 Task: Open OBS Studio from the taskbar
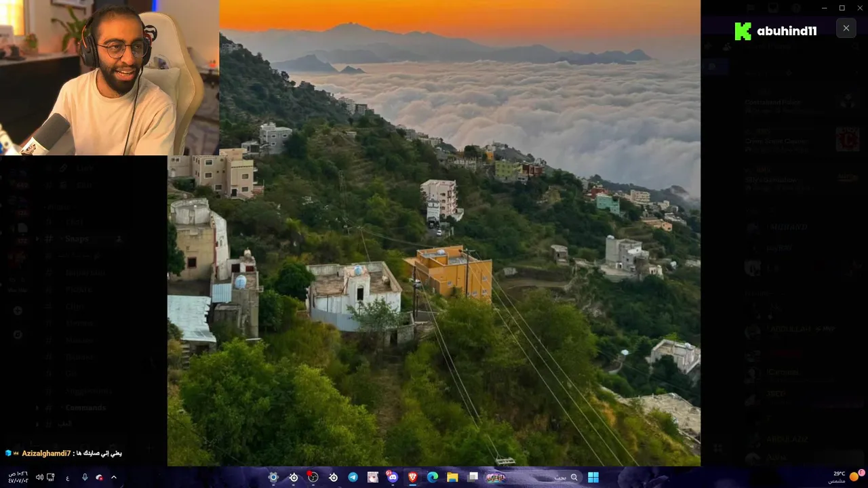[313, 477]
